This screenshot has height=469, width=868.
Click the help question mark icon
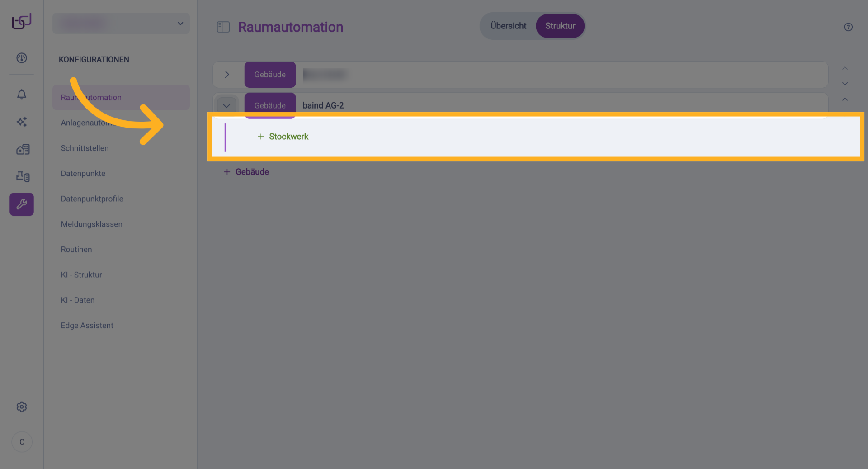pyautogui.click(x=848, y=27)
